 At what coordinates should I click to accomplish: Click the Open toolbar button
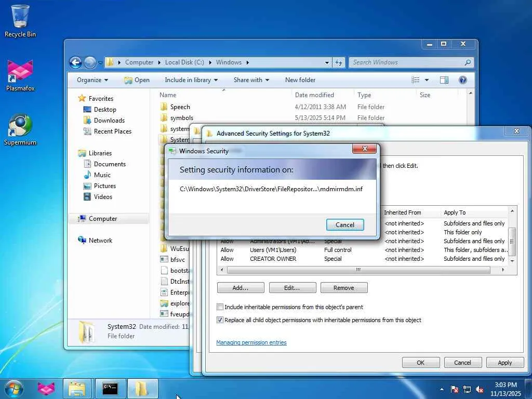(x=137, y=80)
